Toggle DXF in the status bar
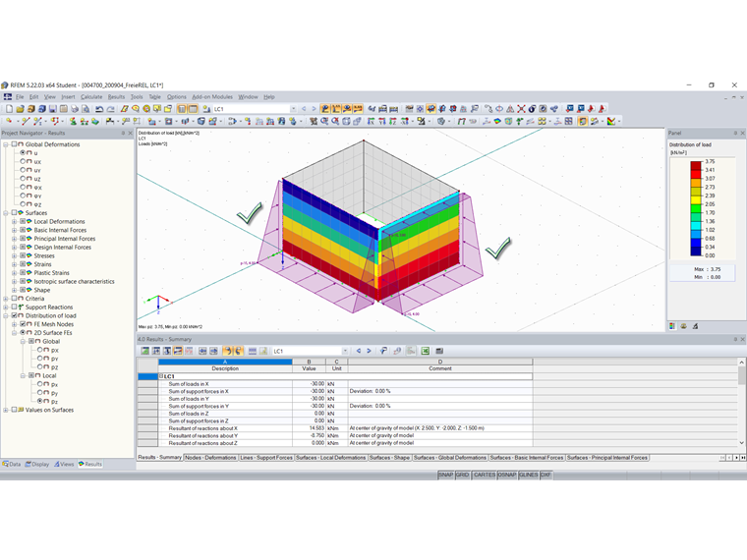 (546, 475)
